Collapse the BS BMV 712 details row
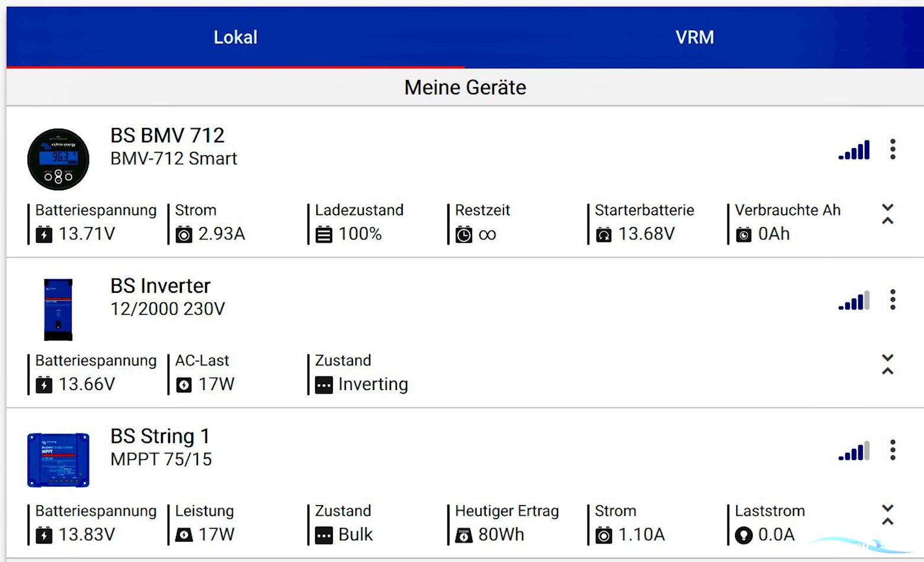924x562 pixels. 887,214
